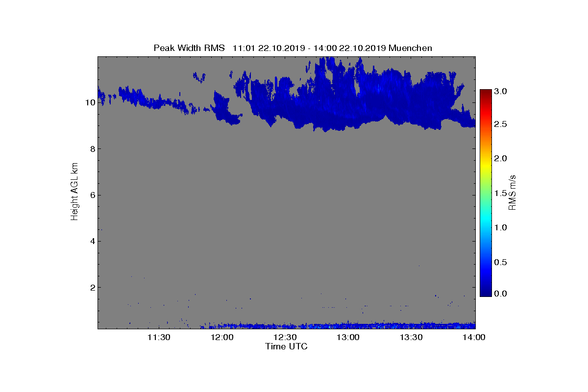Click the 13:00 time tick label
This screenshot has width=588, height=392.
point(348,337)
